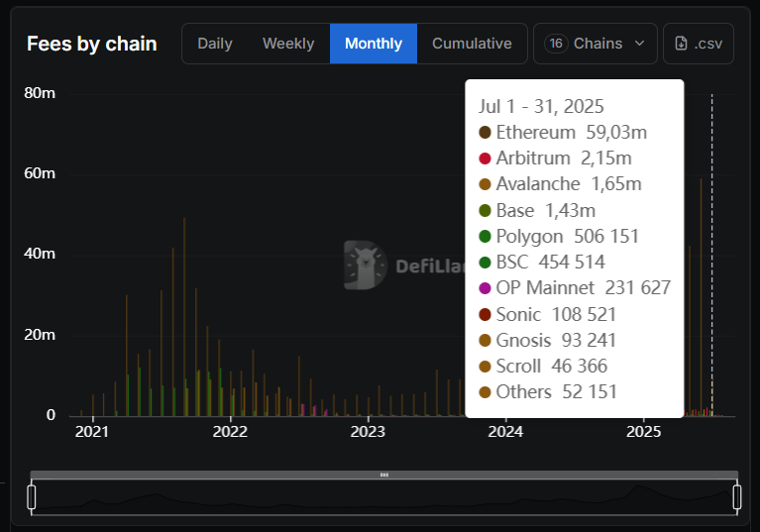Switch to the Weekly tab

click(x=288, y=44)
